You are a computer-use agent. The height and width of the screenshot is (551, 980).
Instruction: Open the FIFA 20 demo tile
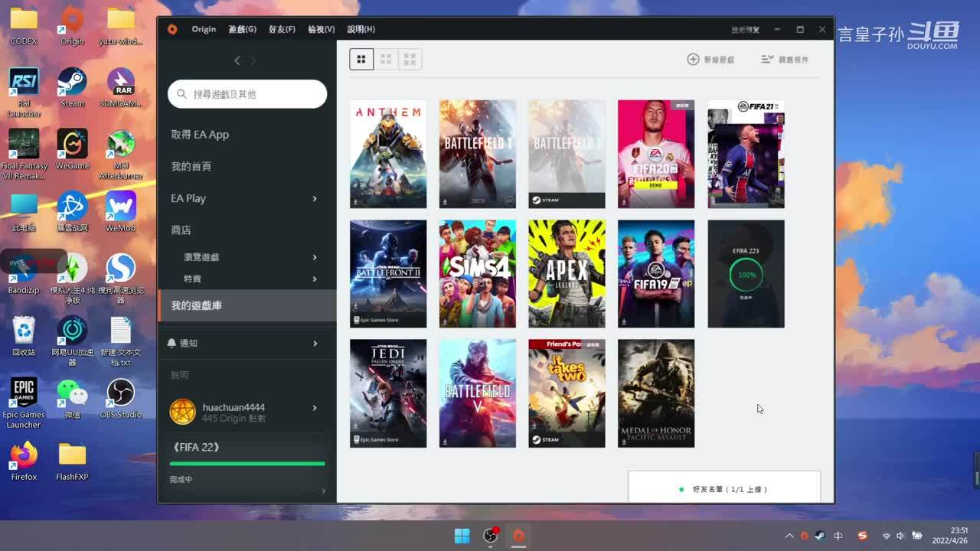pos(656,154)
